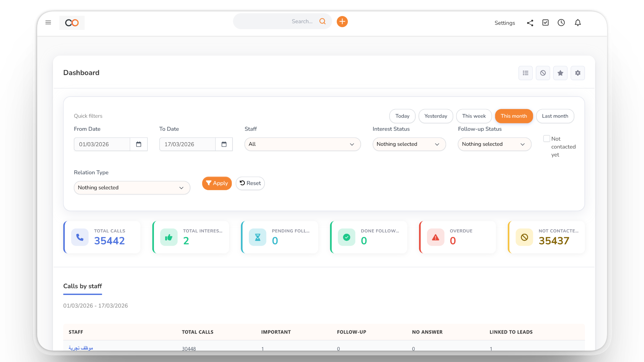Click the star icon above the dashboard
Screen dimensions: 644x362
(560, 73)
